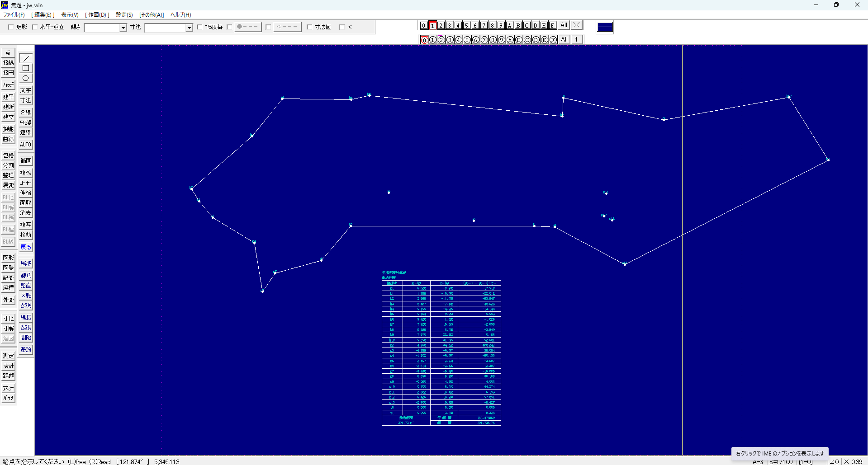Click the AUTO mode tool button
The width and height of the screenshot is (868, 465).
(26, 145)
